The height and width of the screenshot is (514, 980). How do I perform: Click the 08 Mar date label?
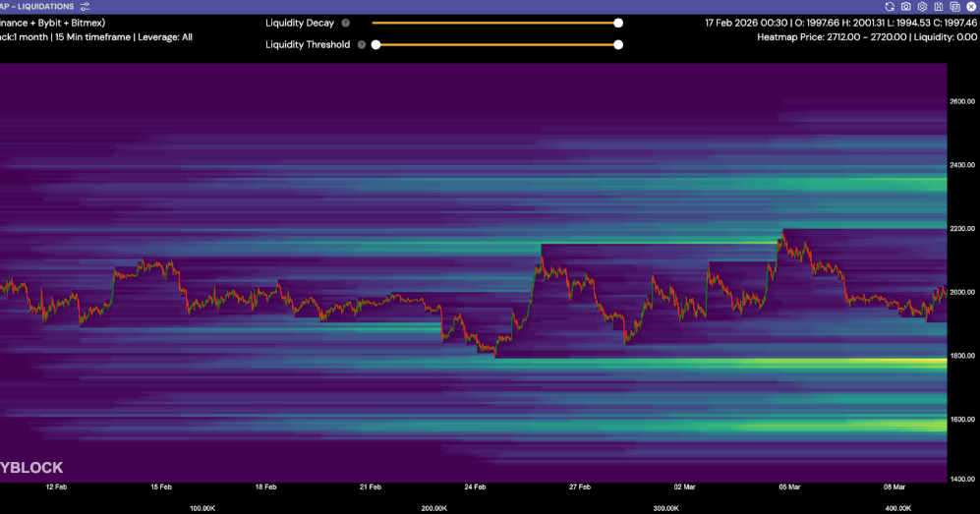click(894, 486)
